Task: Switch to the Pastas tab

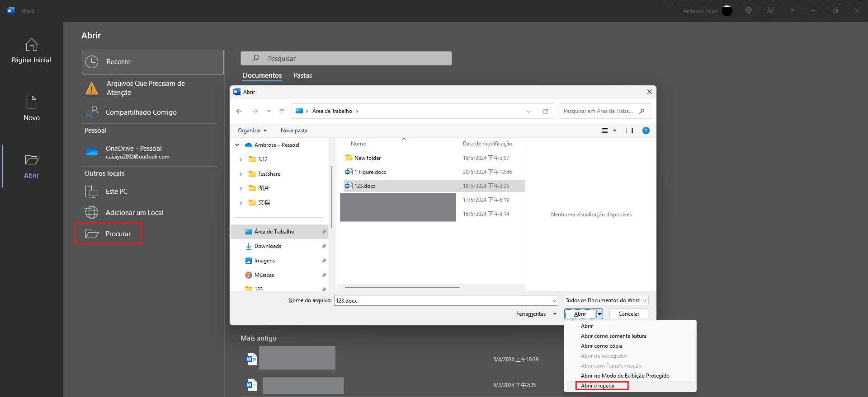Action: (x=303, y=75)
